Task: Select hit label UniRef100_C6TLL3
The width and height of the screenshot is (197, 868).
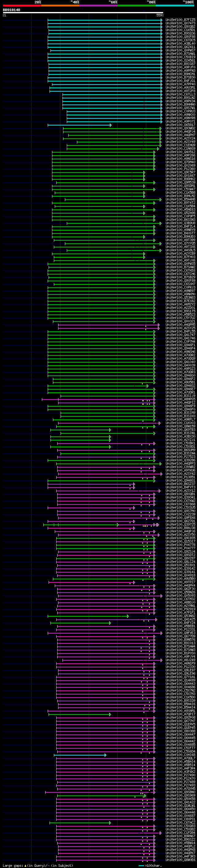Action: 180,94
